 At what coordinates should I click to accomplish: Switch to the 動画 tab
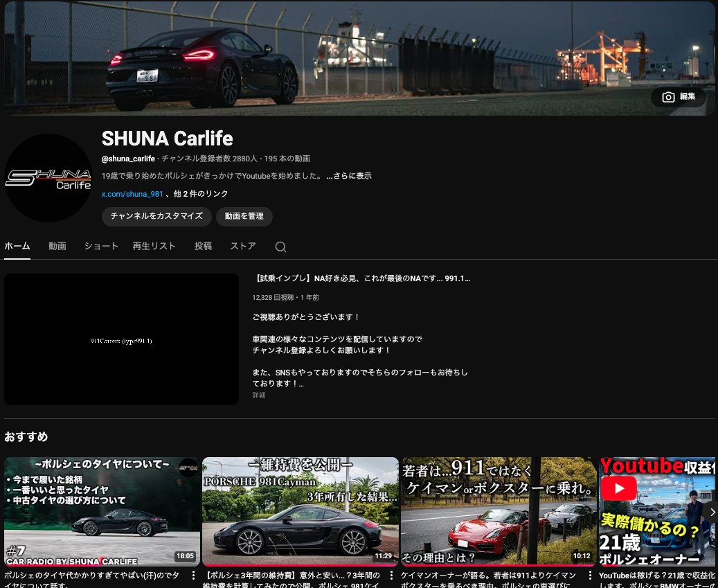(57, 246)
